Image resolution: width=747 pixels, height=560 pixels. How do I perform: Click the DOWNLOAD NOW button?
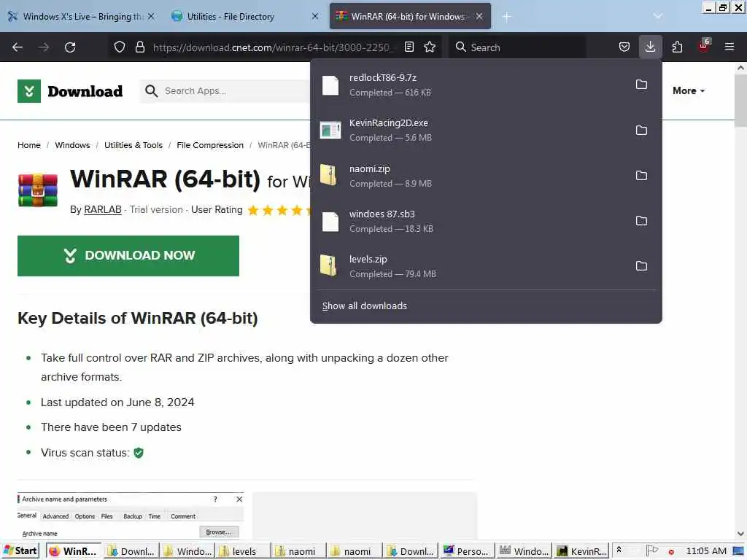128,256
